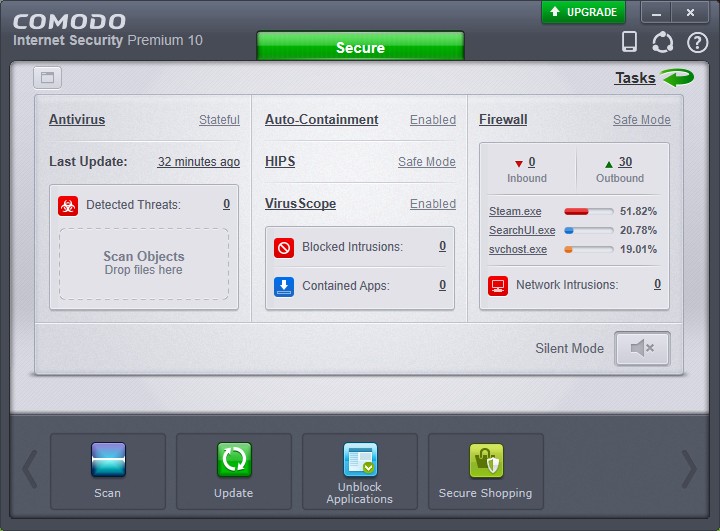Click the Blocked Intrusions count 0
The width and height of the screenshot is (720, 531).
tap(442, 246)
